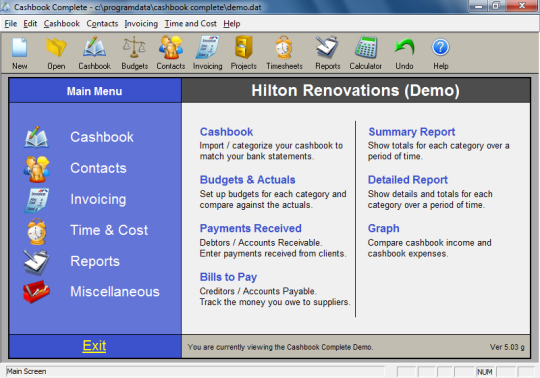
Task: Select Invoicing in the Main Menu sidebar
Action: click(98, 199)
